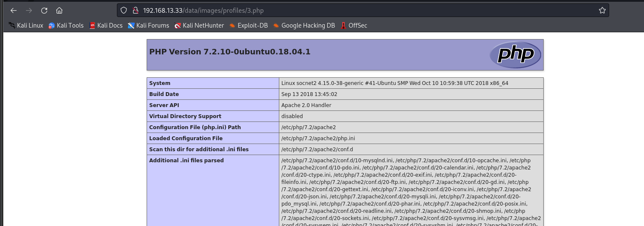644x226 pixels.
Task: Click the /etc/php/7.2/apache2/php.ini value
Action: click(x=318, y=138)
